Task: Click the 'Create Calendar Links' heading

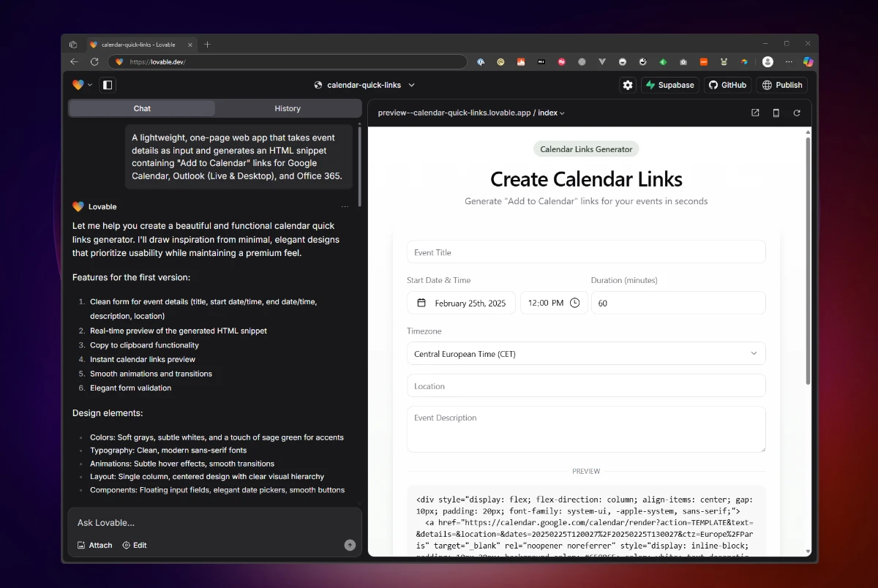Action: pyautogui.click(x=586, y=179)
